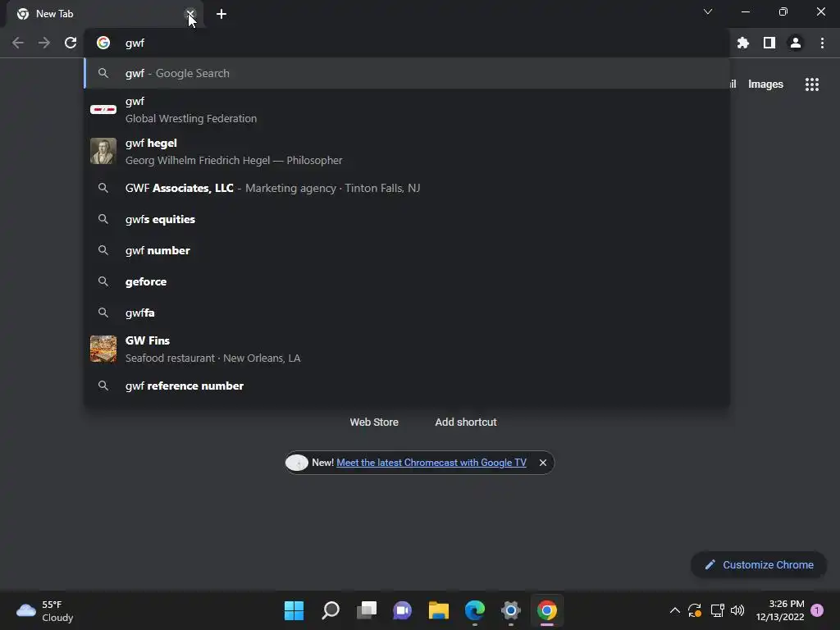Open Meet the latest Chromecast link
This screenshot has height=630, width=840.
click(x=431, y=463)
